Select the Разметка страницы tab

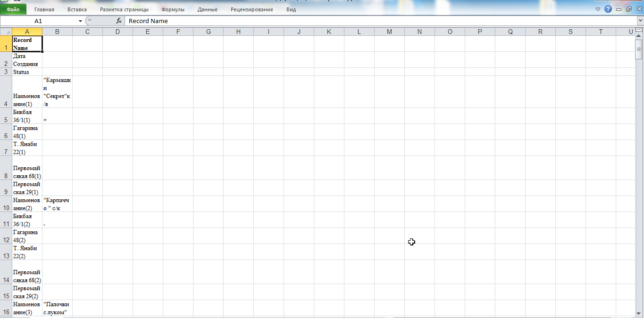124,9
